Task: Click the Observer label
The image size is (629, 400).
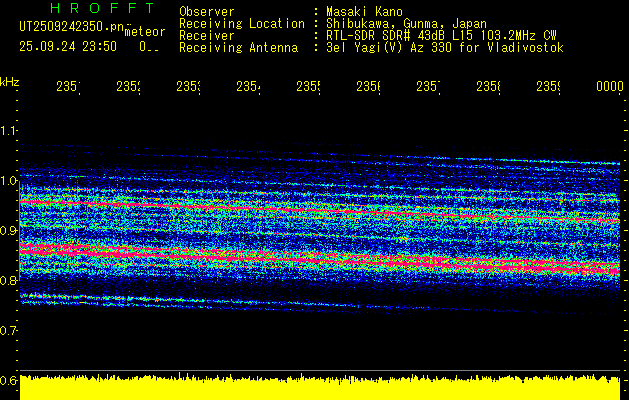Action: coord(207,12)
